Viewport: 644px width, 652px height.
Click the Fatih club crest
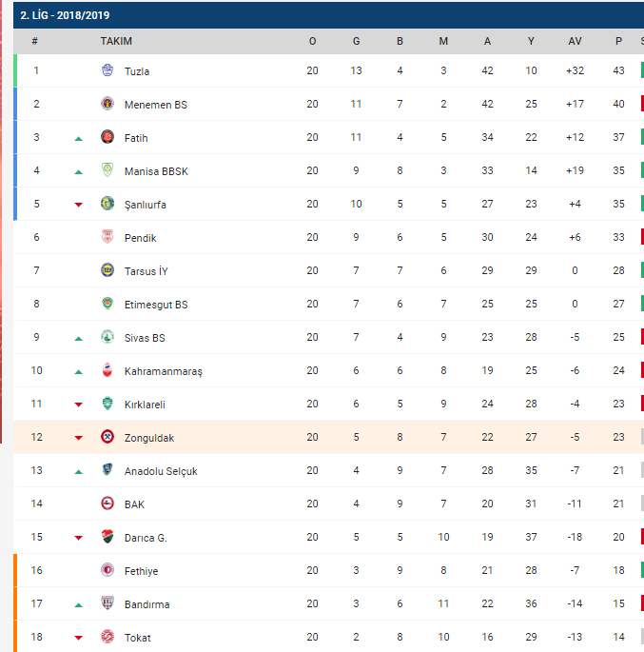(x=107, y=137)
